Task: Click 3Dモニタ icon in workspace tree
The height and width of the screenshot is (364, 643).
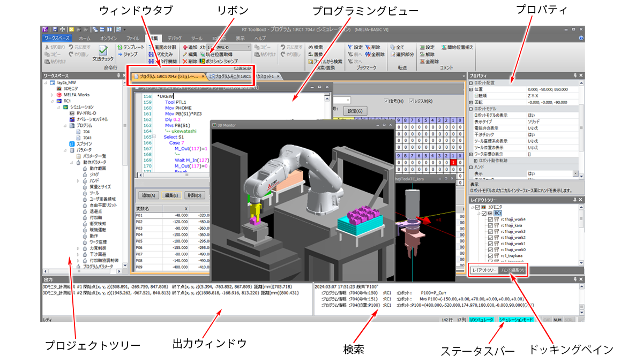Action: [x=59, y=88]
